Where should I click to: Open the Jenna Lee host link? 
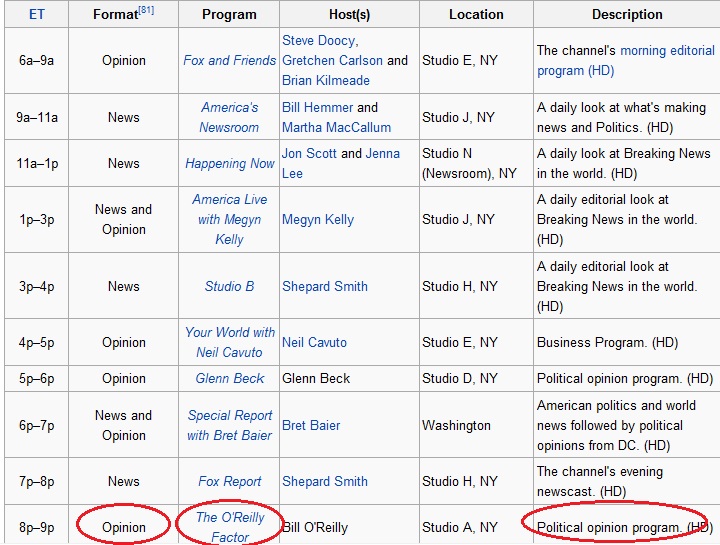[341, 163]
